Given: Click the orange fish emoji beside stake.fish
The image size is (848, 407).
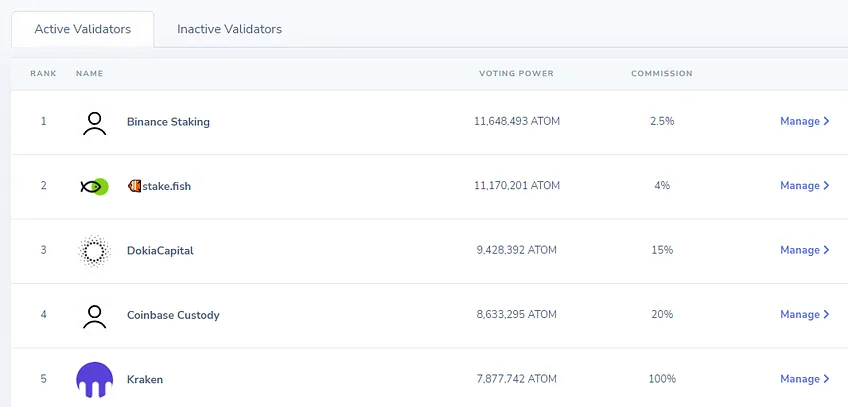Looking at the screenshot, I should pyautogui.click(x=134, y=186).
